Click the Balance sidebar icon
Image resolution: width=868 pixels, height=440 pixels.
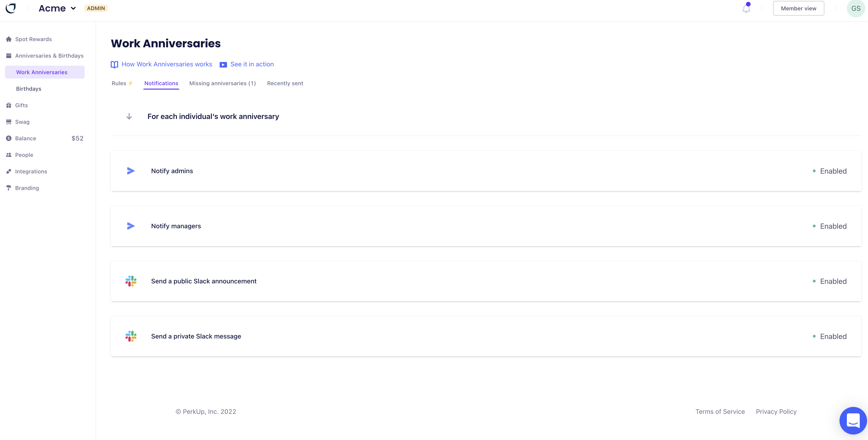click(9, 138)
